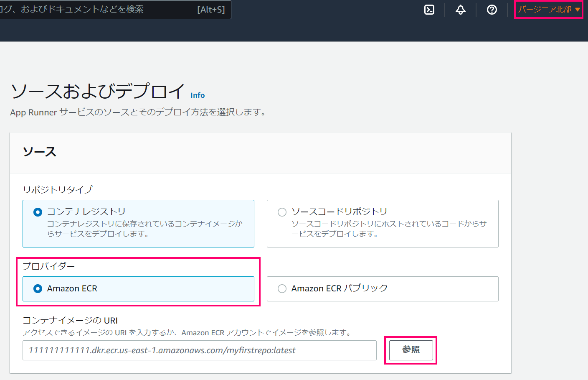Click the ソース section header
Image resolution: width=588 pixels, height=380 pixels.
click(40, 152)
